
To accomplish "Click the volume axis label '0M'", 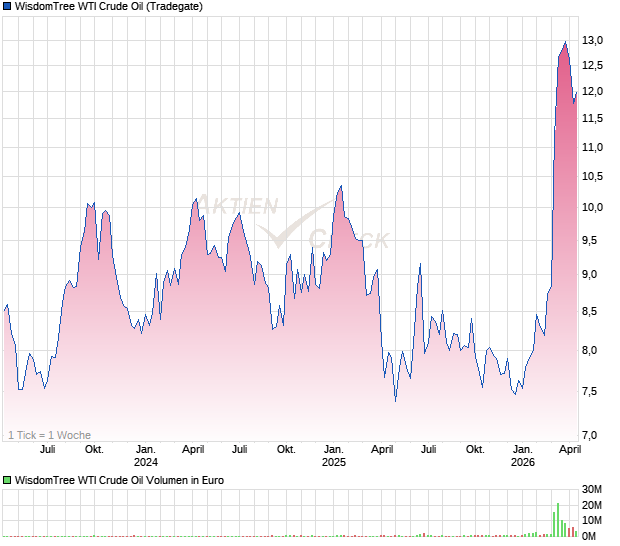I will pyautogui.click(x=589, y=536).
